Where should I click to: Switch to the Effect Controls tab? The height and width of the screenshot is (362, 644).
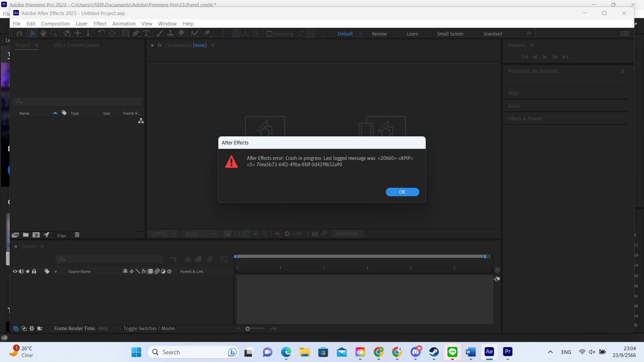tap(76, 45)
